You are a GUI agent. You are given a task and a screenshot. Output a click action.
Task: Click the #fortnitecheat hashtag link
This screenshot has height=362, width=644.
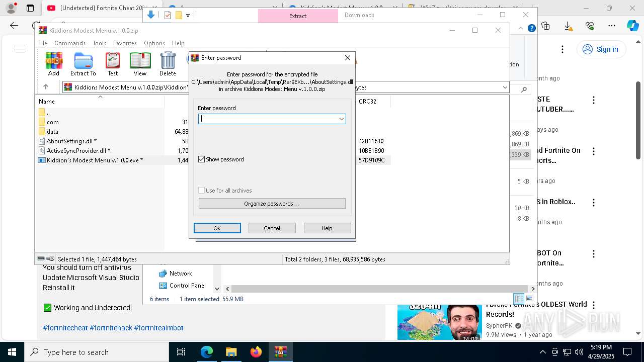click(x=65, y=328)
